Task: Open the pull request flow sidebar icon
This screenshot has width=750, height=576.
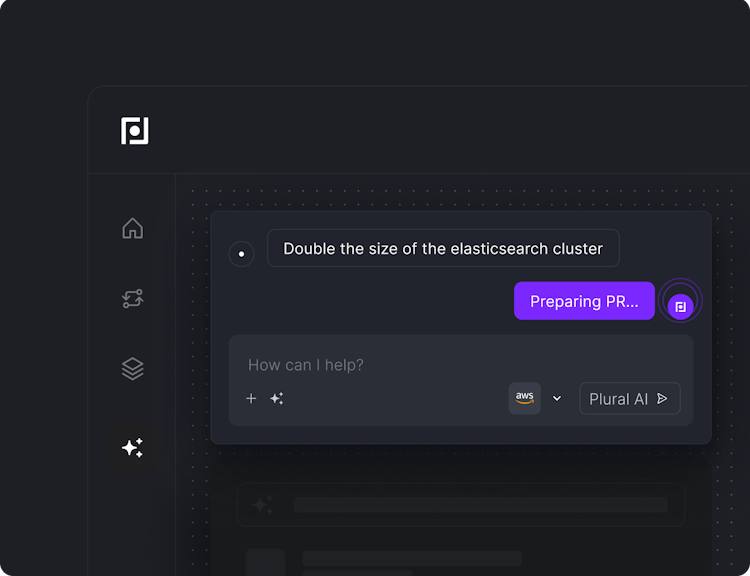Action: click(132, 298)
